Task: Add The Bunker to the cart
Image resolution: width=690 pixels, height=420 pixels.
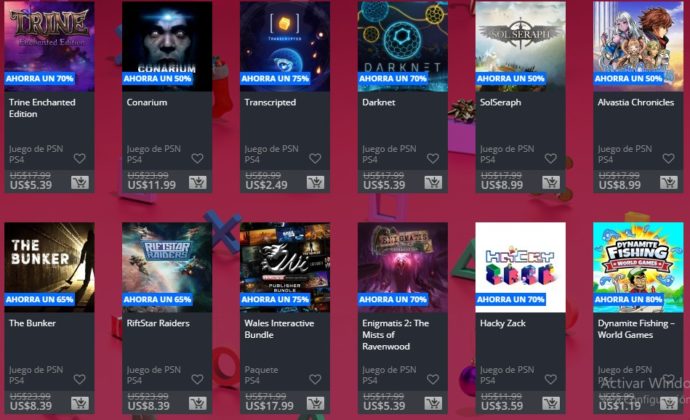Action: pos(80,403)
